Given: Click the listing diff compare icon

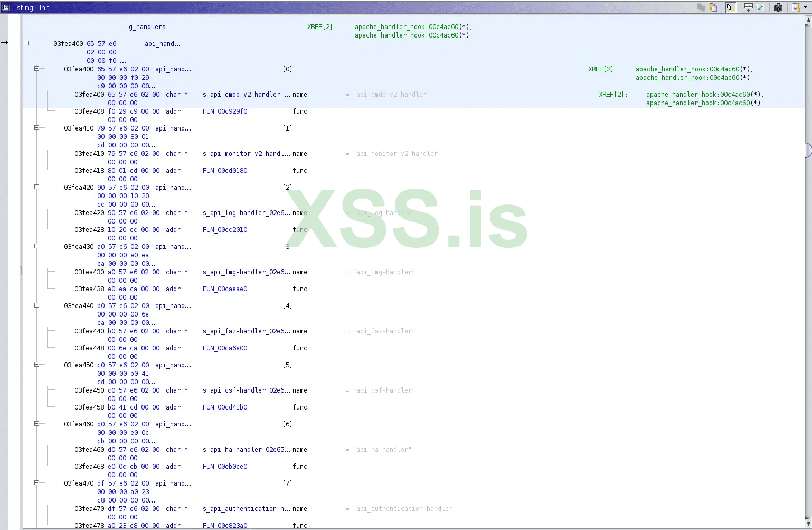Looking at the screenshot, I should click(760, 7).
